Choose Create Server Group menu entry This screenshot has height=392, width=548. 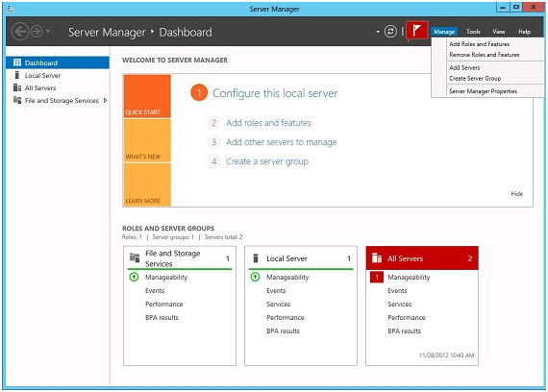point(475,78)
